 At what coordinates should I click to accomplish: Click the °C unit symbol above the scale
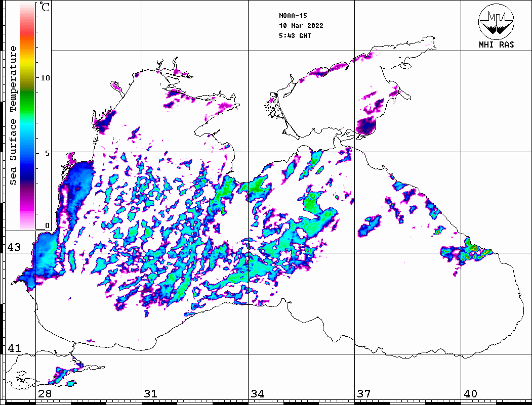[46, 8]
